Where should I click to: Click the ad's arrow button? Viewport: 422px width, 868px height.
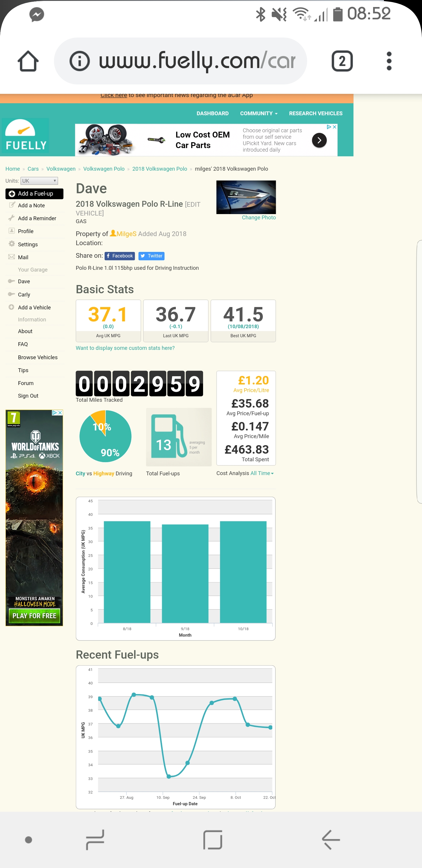point(319,140)
